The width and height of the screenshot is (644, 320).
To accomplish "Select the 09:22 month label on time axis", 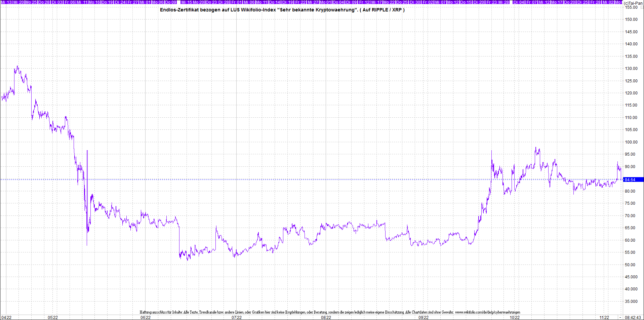I will pyautogui.click(x=424, y=317).
